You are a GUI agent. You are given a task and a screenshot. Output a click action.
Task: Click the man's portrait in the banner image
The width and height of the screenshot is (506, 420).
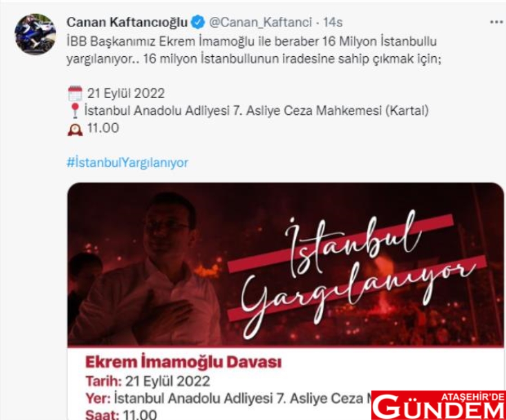click(152, 269)
